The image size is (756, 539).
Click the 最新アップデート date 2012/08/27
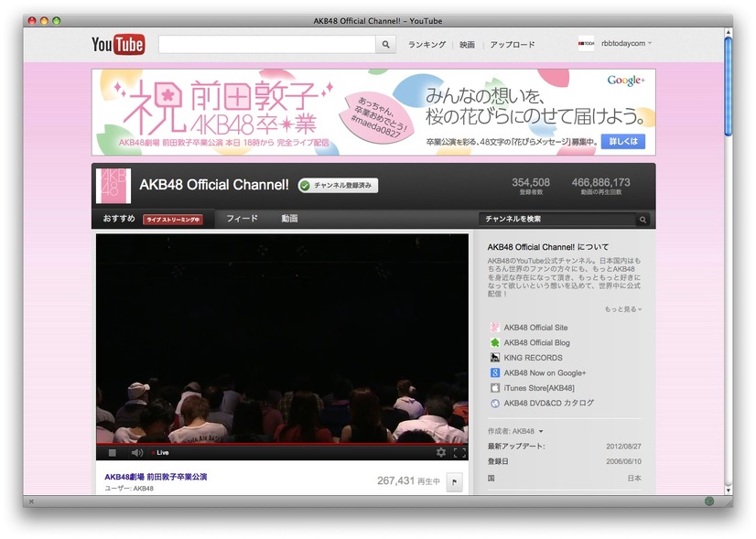click(624, 447)
